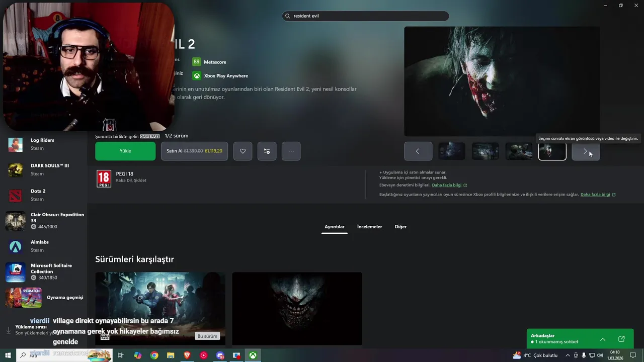Switch to the İncelemeler tab
This screenshot has width=644, height=362.
[x=370, y=227]
